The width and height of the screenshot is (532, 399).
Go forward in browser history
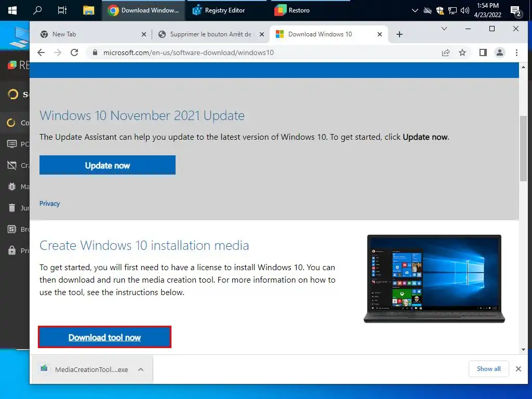coord(58,52)
